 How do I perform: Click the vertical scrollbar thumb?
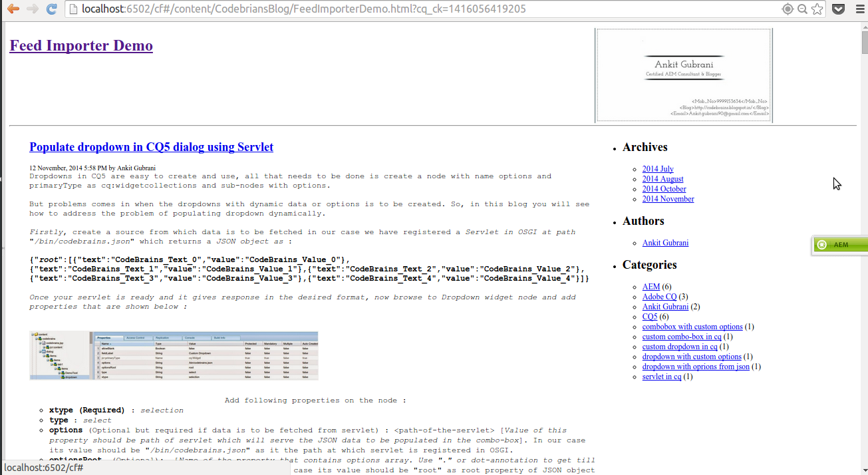[863, 43]
